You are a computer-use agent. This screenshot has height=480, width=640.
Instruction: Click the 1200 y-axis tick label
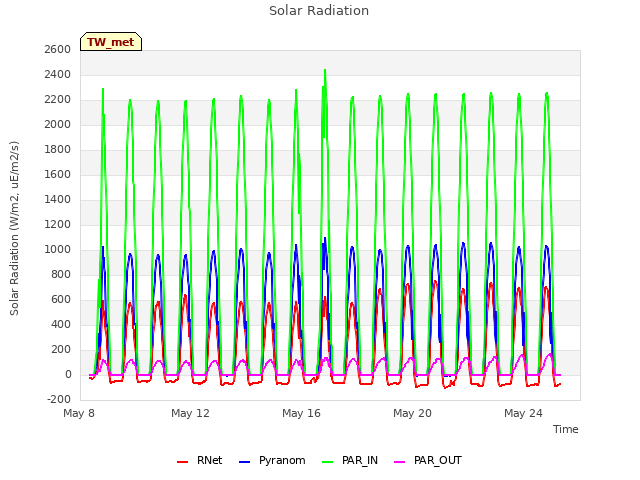58,224
